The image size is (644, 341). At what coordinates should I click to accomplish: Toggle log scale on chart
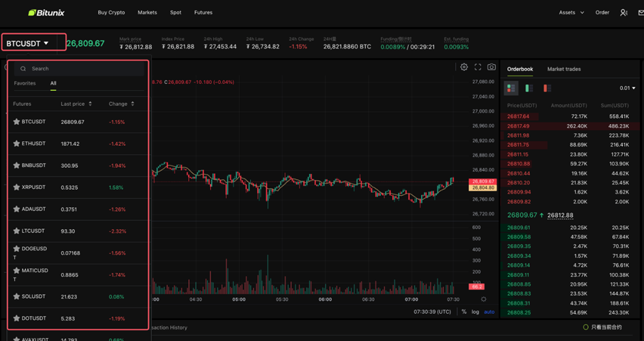pyautogui.click(x=475, y=312)
